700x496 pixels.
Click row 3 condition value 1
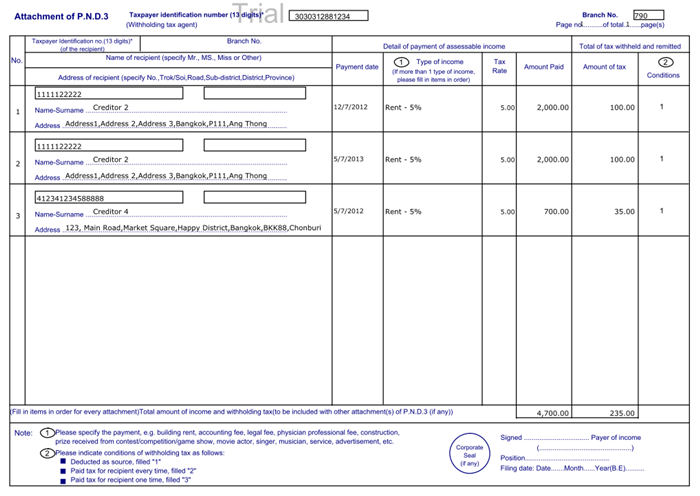(662, 210)
